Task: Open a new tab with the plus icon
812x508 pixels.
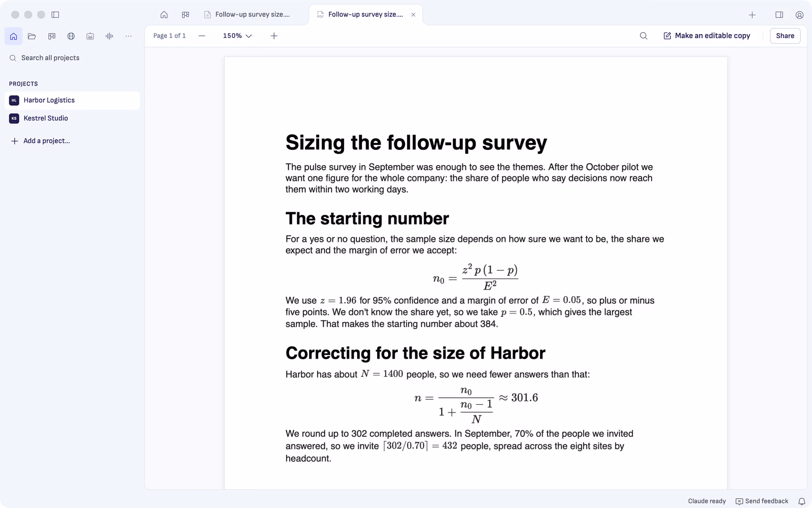Action: [752, 15]
